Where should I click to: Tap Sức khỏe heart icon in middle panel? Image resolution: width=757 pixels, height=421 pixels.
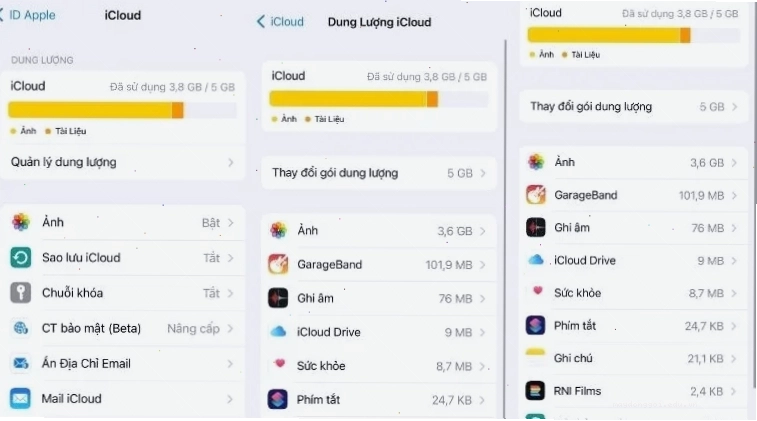click(280, 364)
